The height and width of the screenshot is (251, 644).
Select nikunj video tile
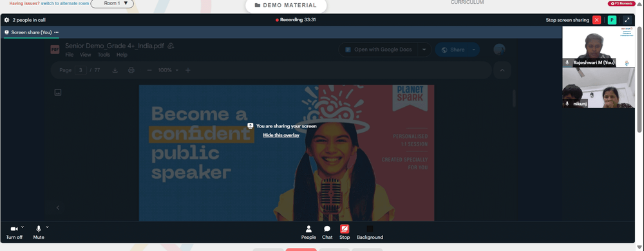pos(598,88)
